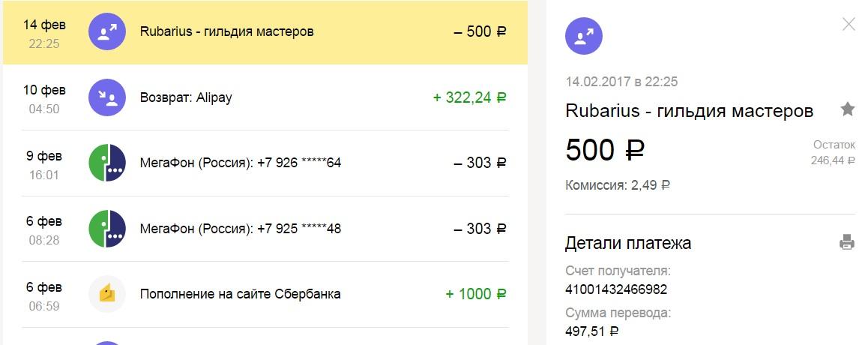Click MegaFon icon for 9 Feb payment
The width and height of the screenshot is (868, 345).
coord(107,163)
